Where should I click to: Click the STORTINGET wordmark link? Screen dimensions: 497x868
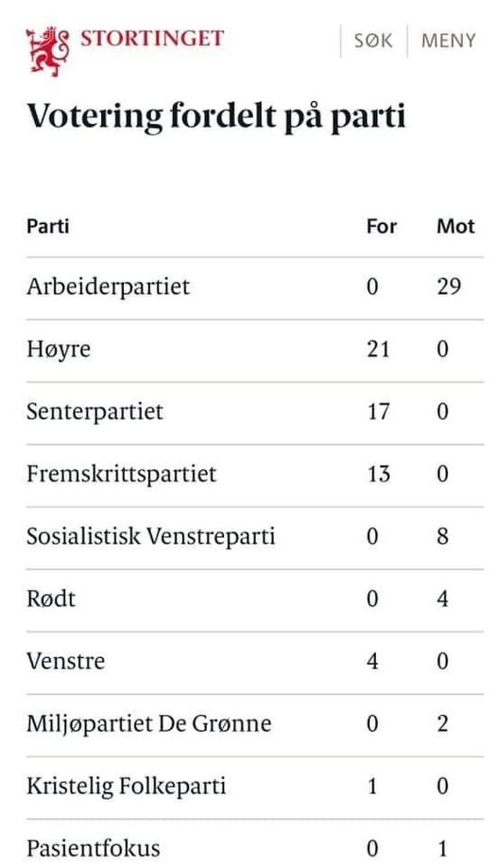(x=152, y=39)
